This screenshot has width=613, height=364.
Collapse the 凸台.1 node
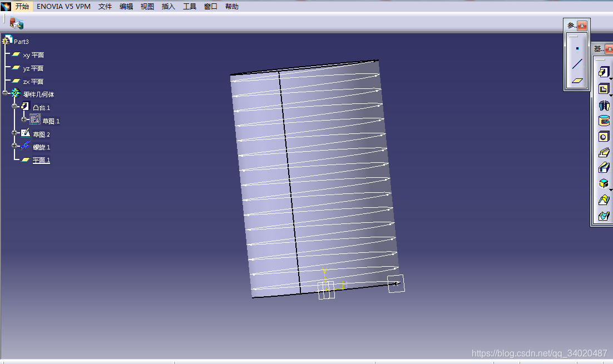tap(15, 107)
